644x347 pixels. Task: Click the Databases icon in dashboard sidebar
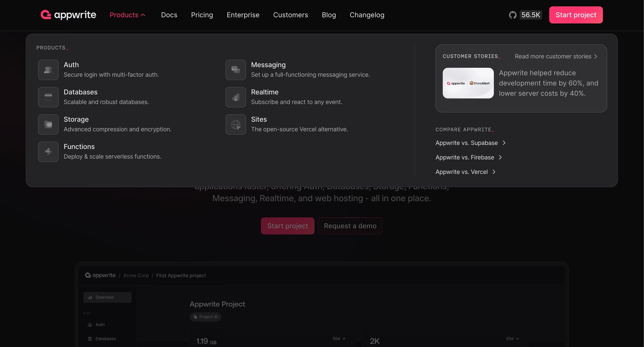[x=90, y=339]
